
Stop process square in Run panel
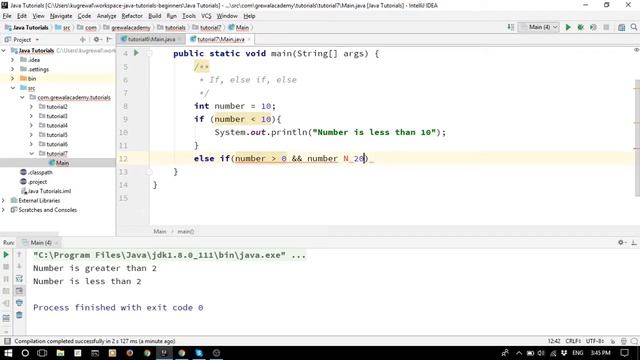coord(6,267)
